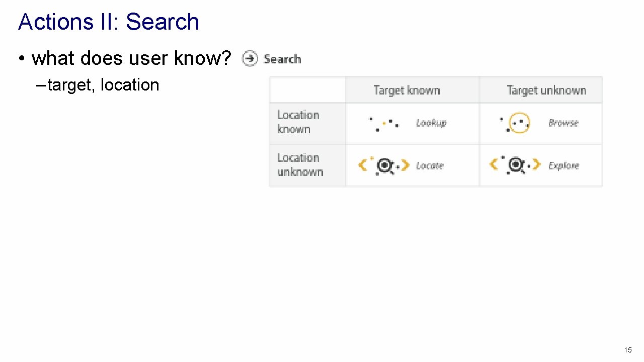644x362 pixels.
Task: Click the right yellow chevron in Locate
Action: click(x=406, y=165)
